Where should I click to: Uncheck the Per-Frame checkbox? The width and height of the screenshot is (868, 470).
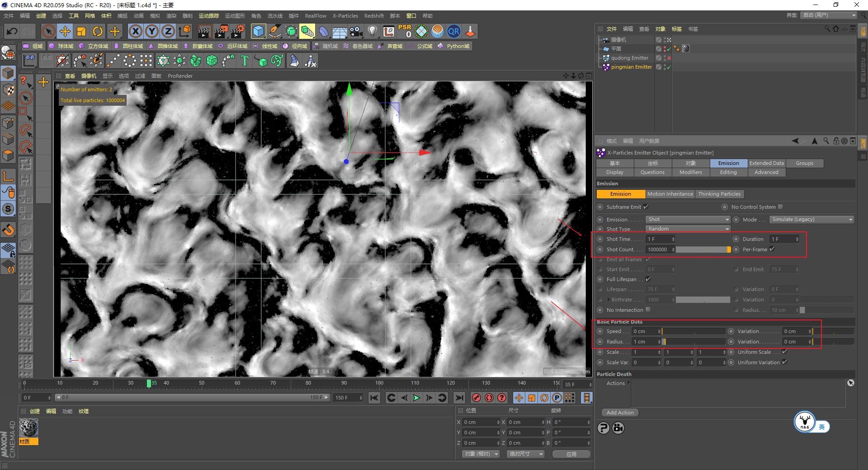(x=772, y=249)
